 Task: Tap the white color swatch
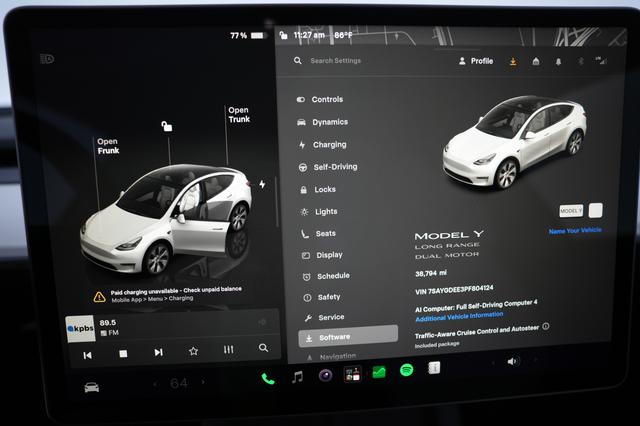click(x=596, y=210)
